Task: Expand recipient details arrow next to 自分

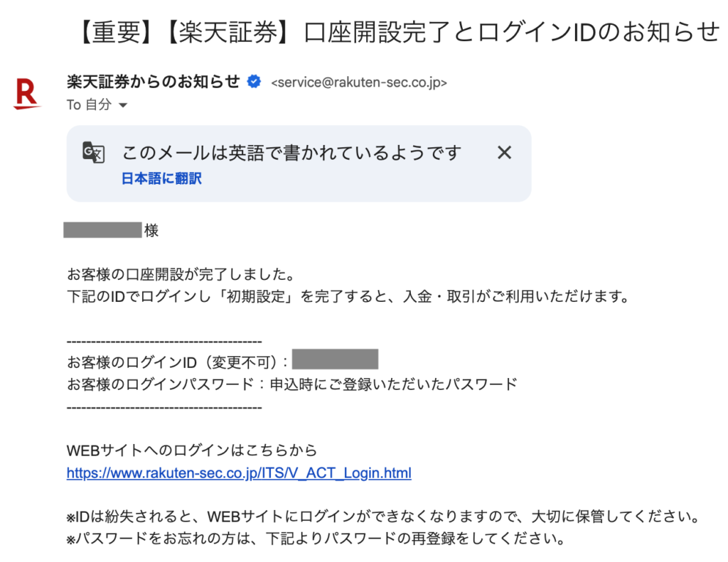Action: (x=123, y=105)
